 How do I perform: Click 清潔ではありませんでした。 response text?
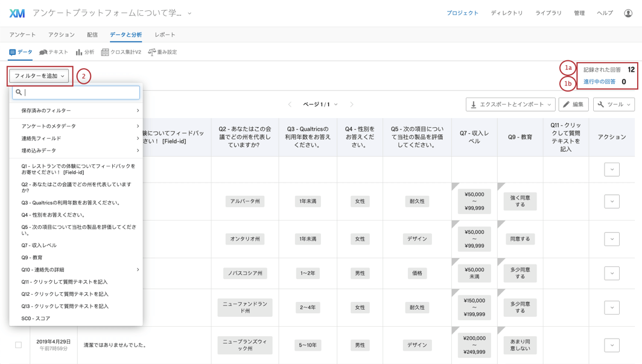[115, 345]
